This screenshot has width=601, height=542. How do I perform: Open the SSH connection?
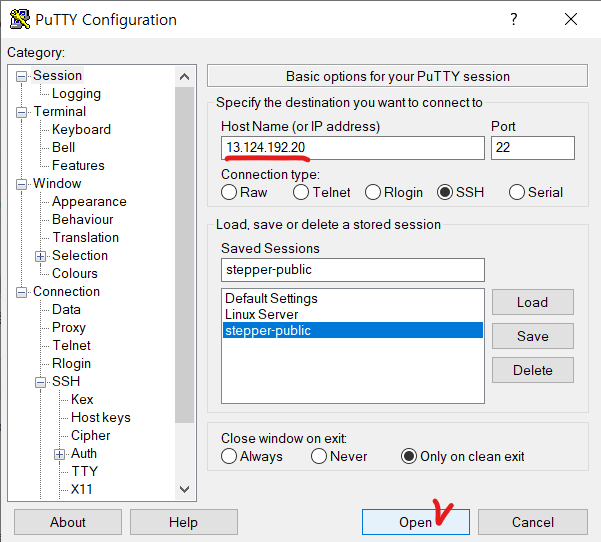[416, 522]
